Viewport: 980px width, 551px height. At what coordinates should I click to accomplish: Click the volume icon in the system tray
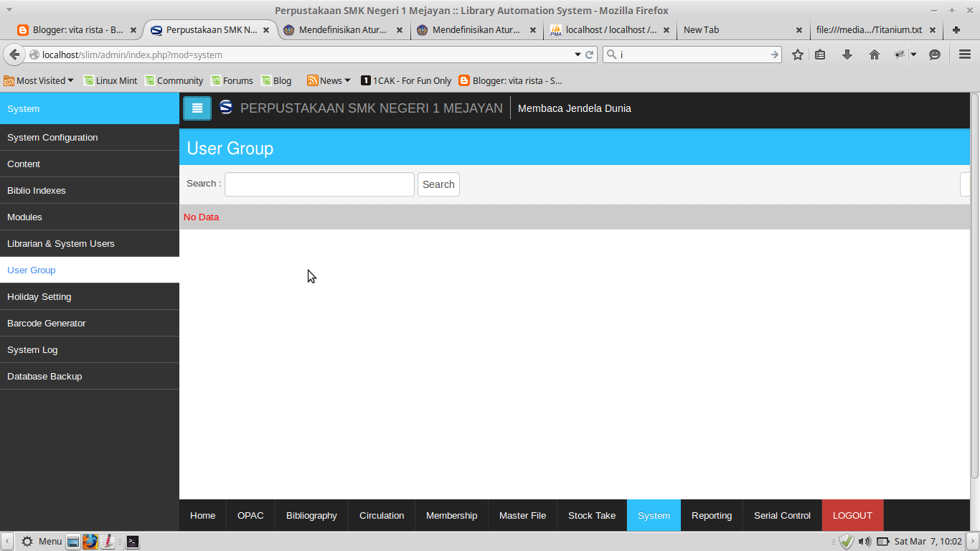click(864, 541)
